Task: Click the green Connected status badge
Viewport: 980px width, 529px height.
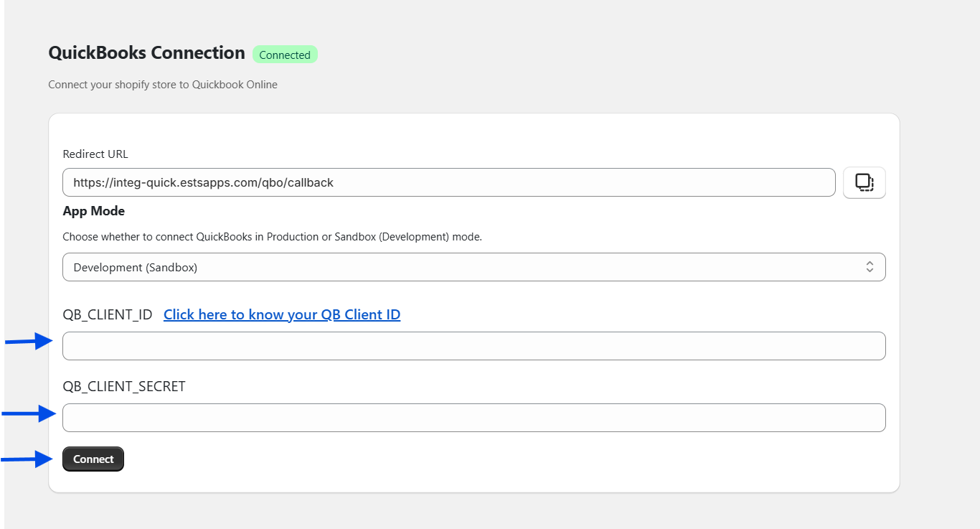Action: pyautogui.click(x=285, y=55)
